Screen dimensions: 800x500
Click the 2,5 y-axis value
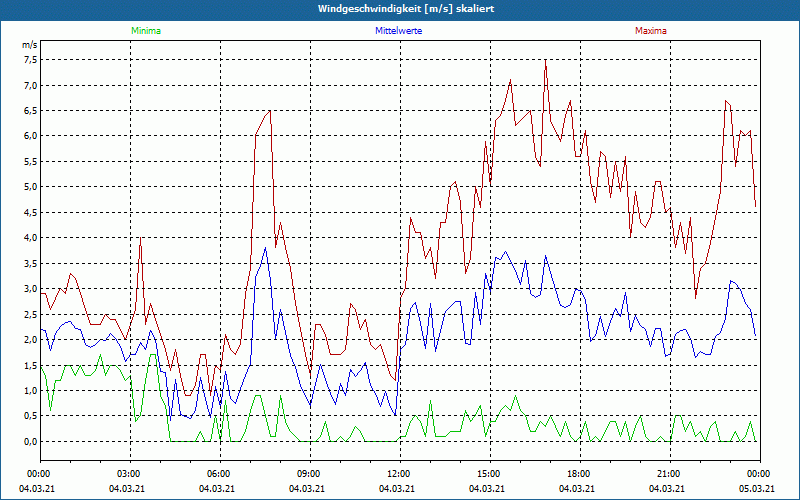click(x=31, y=314)
